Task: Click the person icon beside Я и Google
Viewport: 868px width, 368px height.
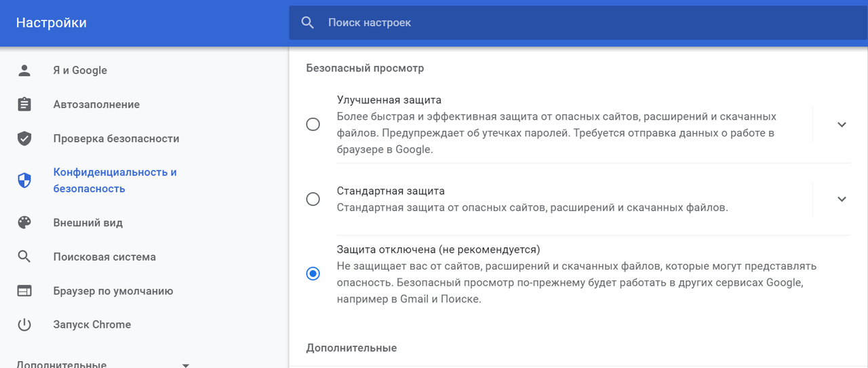Action: (24, 71)
